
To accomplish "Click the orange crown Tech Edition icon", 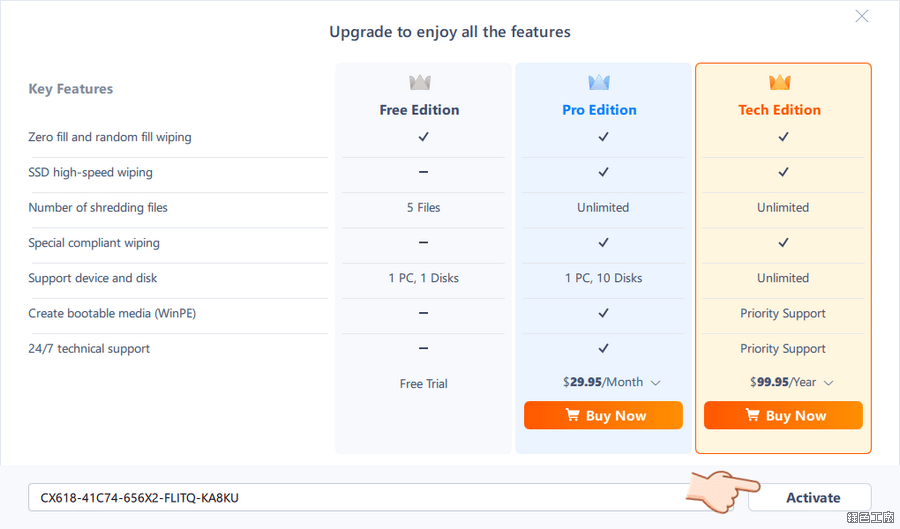I will coord(779,82).
